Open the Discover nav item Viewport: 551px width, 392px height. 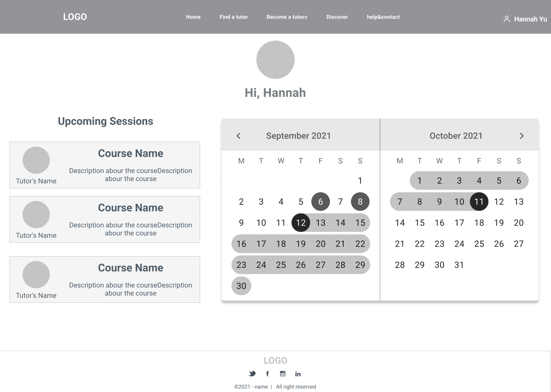pyautogui.click(x=337, y=17)
